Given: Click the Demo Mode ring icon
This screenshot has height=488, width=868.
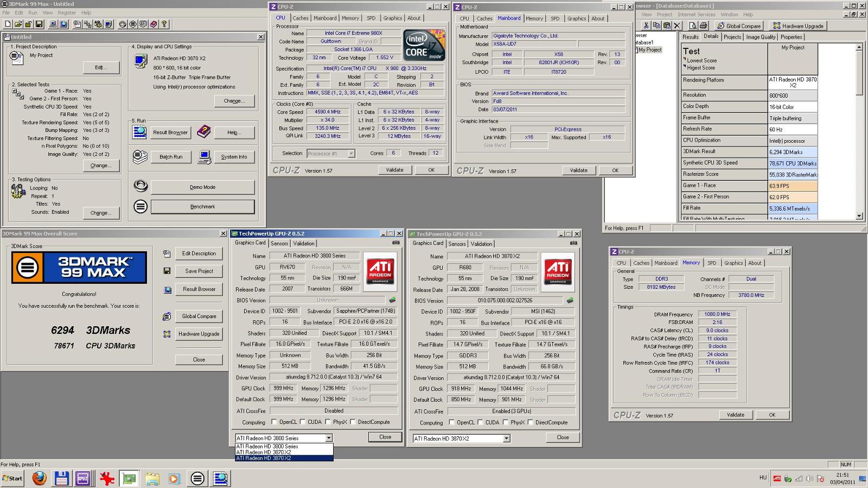Looking at the screenshot, I should coord(141,186).
